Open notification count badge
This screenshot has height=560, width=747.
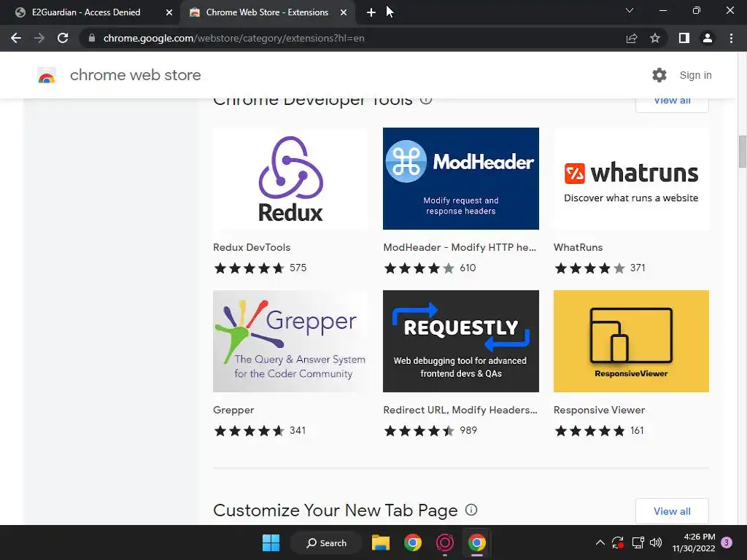pos(727,542)
